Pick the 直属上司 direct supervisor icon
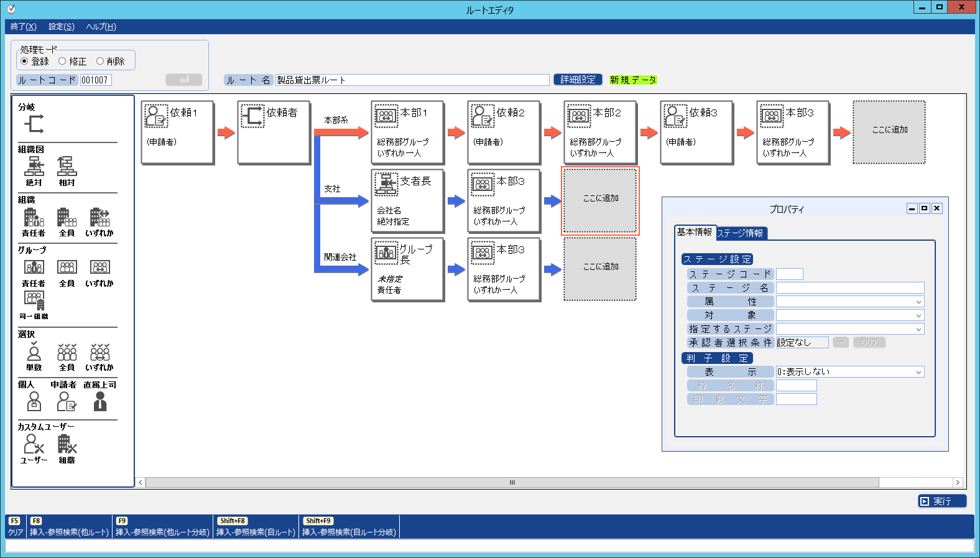The image size is (980, 558). tap(99, 402)
